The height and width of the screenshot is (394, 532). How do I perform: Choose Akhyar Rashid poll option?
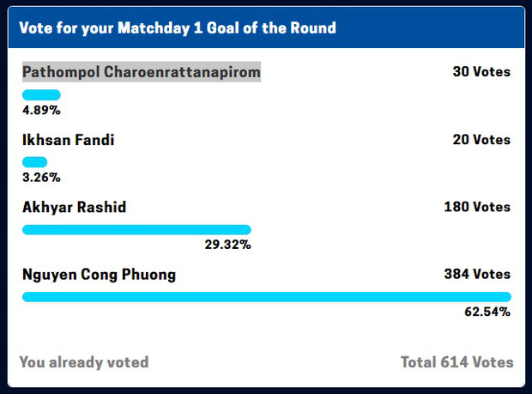75,207
